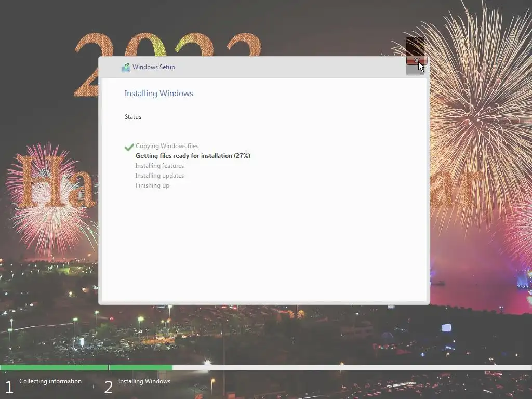Click "Copying Windows files" status line
The width and height of the screenshot is (532, 399).
pyautogui.click(x=167, y=146)
